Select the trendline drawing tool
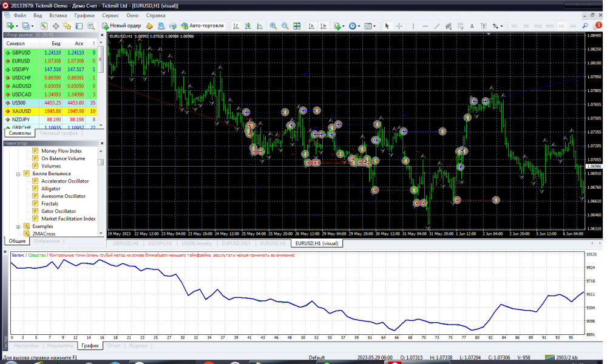The width and height of the screenshot is (607, 364). click(x=438, y=26)
